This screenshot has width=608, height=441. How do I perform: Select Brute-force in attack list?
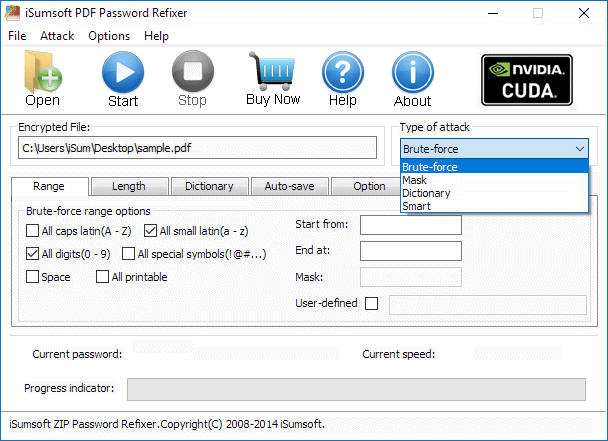[494, 167]
